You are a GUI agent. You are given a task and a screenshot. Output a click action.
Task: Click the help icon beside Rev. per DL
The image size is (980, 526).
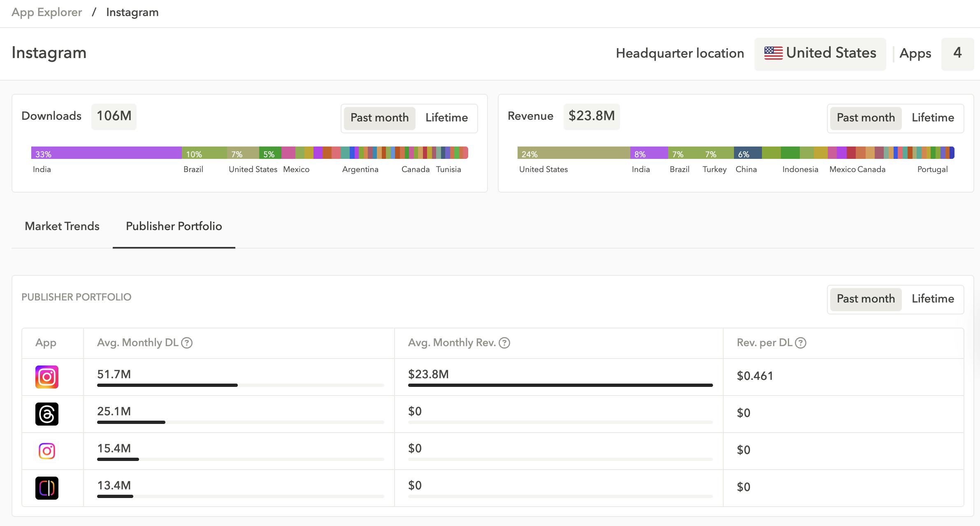coord(801,342)
